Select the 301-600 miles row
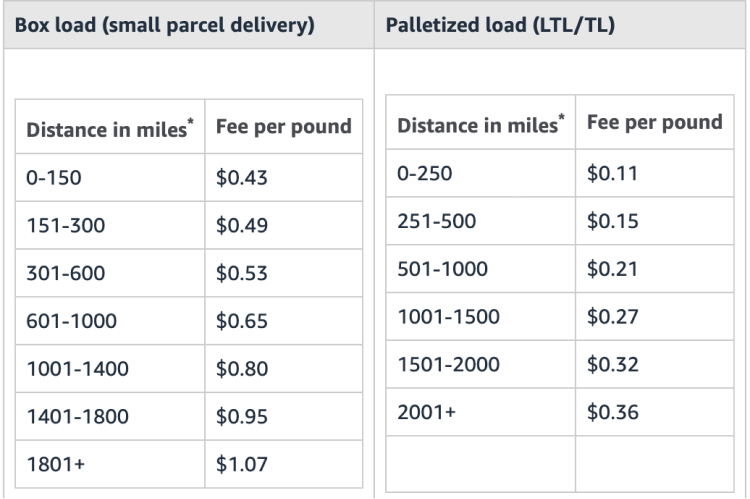 [x=68, y=273]
